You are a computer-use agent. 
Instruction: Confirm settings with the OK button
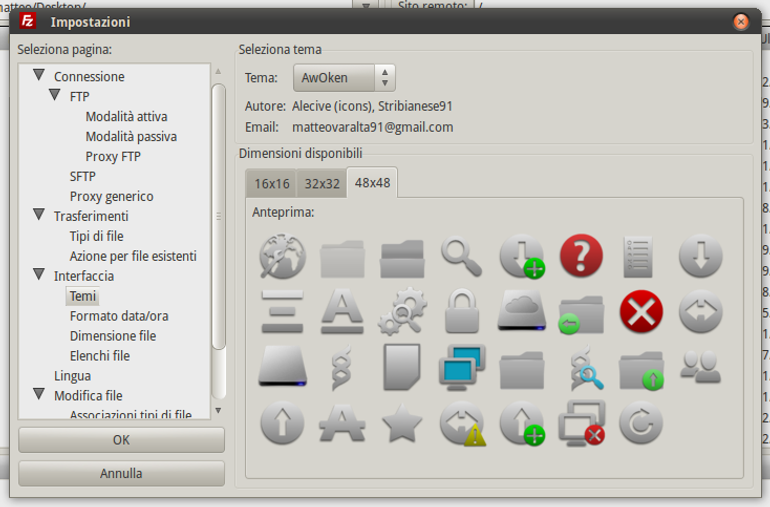[121, 440]
